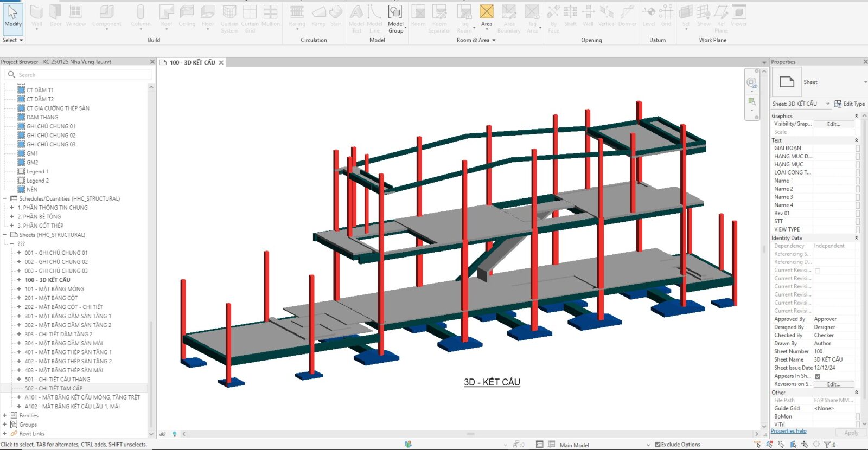Viewport: 868px width, 450px height.
Task: Tick the checkbox in the GIAI ĐOẠN row
Action: (x=858, y=148)
